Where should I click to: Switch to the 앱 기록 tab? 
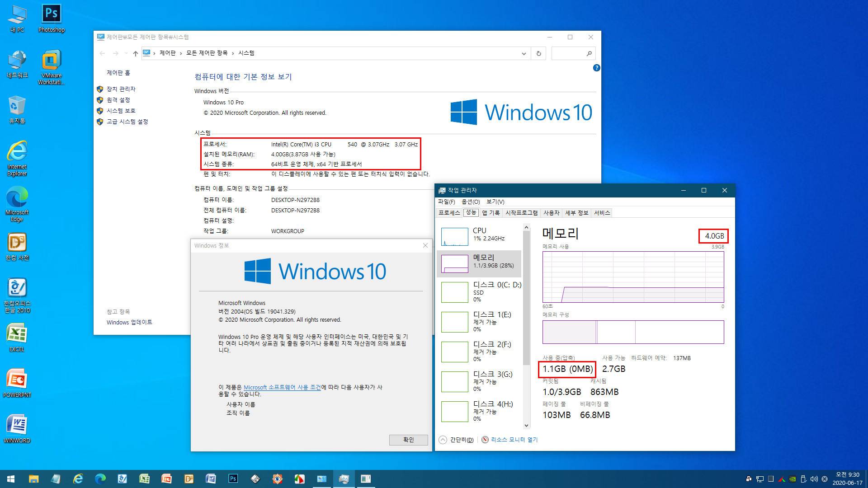coord(491,213)
